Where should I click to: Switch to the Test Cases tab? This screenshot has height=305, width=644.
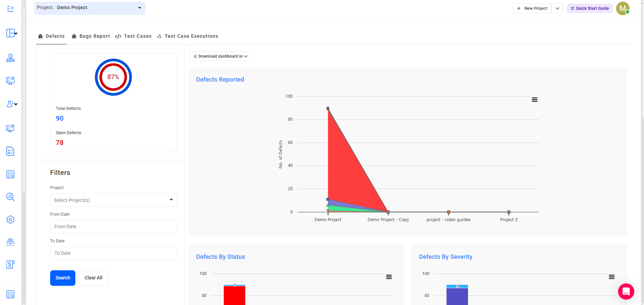click(x=133, y=36)
